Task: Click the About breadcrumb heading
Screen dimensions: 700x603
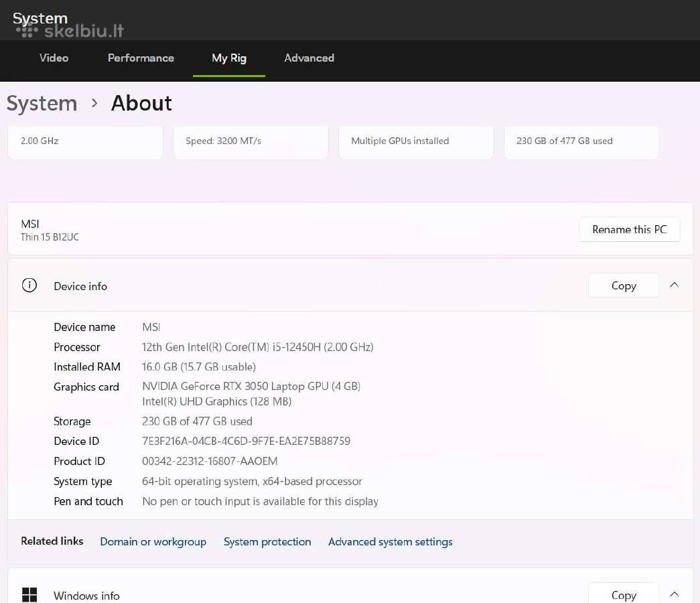Action: [x=141, y=104]
